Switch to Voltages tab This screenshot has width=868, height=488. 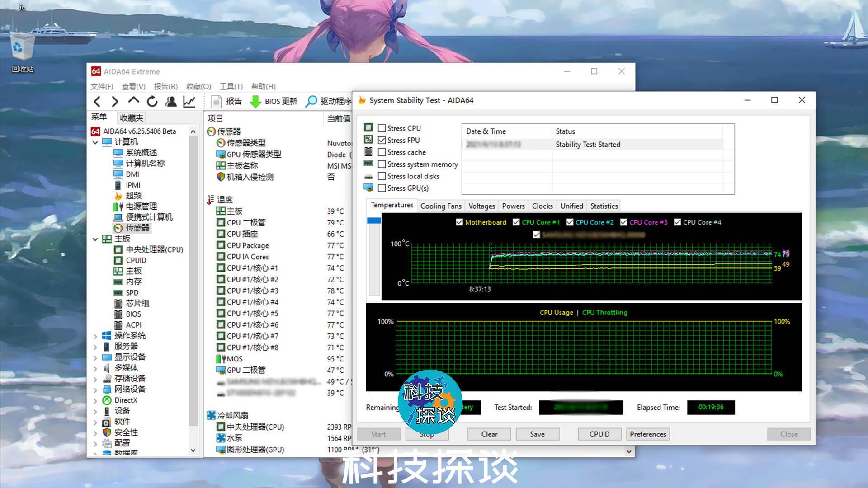pos(481,206)
